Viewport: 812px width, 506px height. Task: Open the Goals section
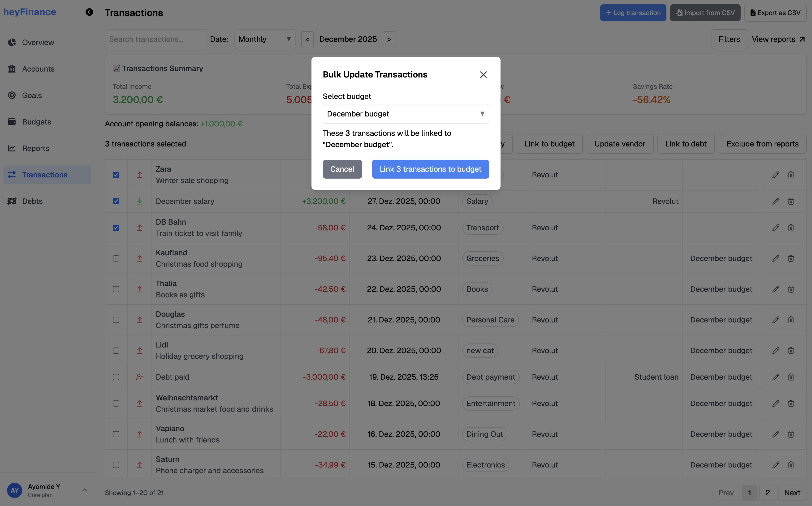[x=32, y=95]
